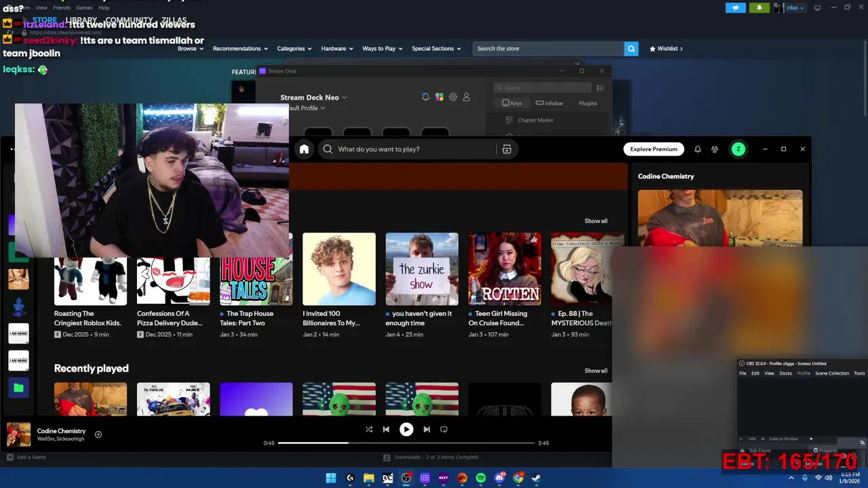Image resolution: width=868 pixels, height=488 pixels.
Task: Open Spotify from taskbar
Action: pos(481,478)
